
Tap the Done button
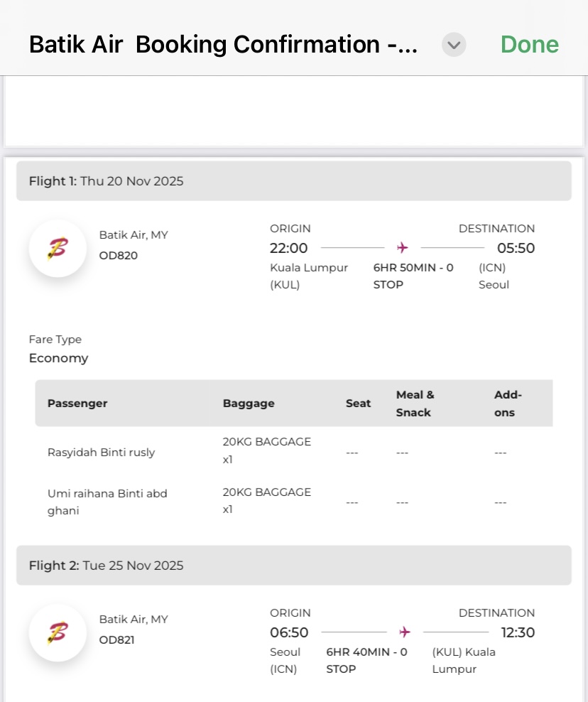(x=529, y=45)
